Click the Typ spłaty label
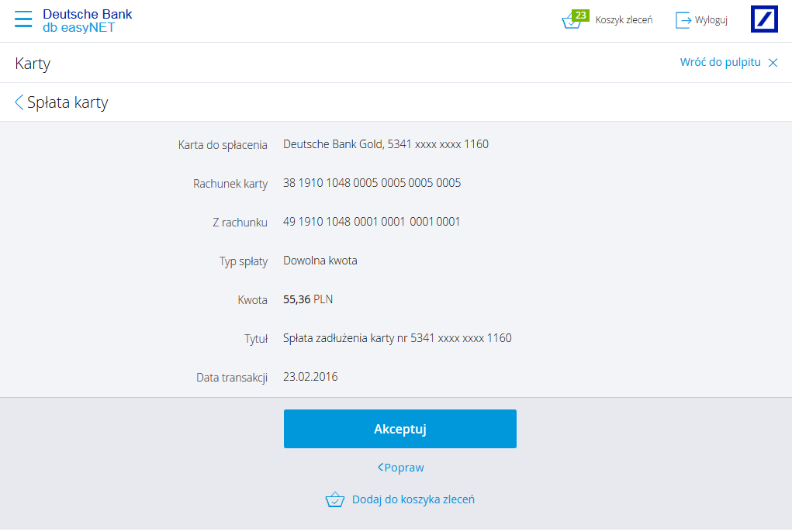The height and width of the screenshot is (532, 792). pos(244,261)
